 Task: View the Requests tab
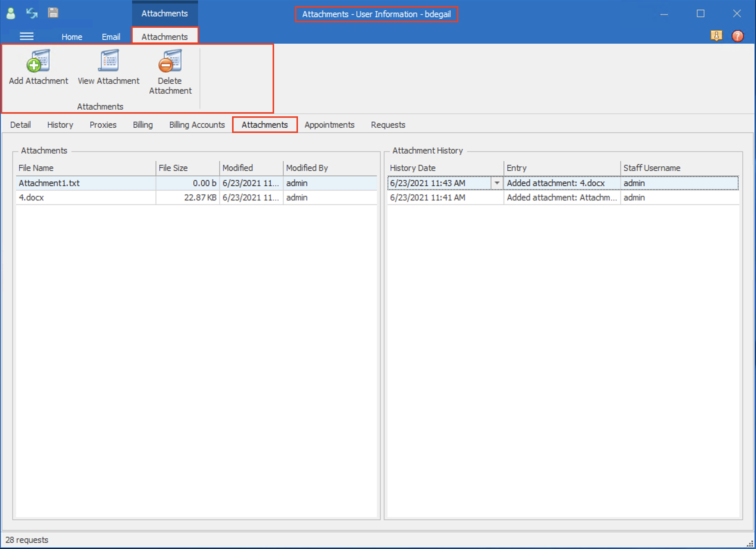click(387, 125)
